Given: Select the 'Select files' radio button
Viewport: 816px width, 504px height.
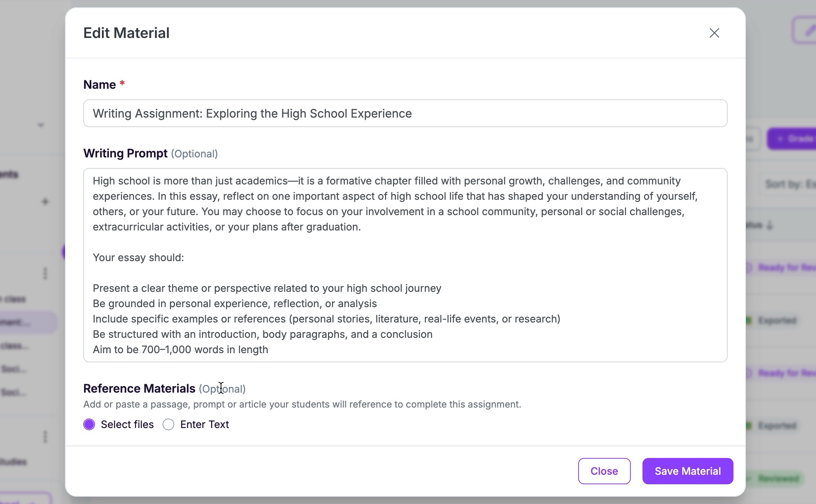Looking at the screenshot, I should point(89,424).
